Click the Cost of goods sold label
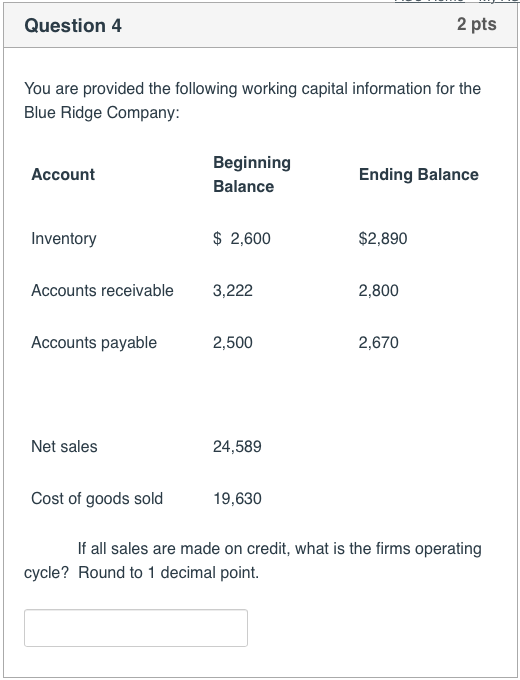This screenshot has width=520, height=680. [x=97, y=499]
